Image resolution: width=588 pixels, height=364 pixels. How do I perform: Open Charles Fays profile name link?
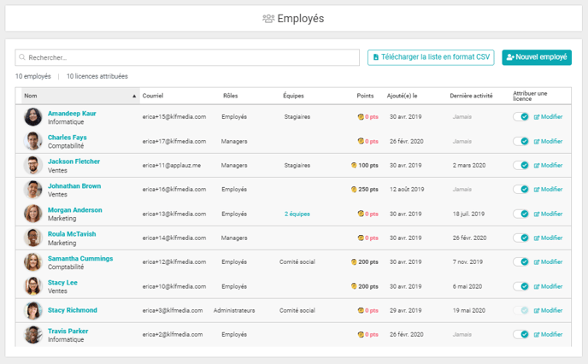click(68, 138)
